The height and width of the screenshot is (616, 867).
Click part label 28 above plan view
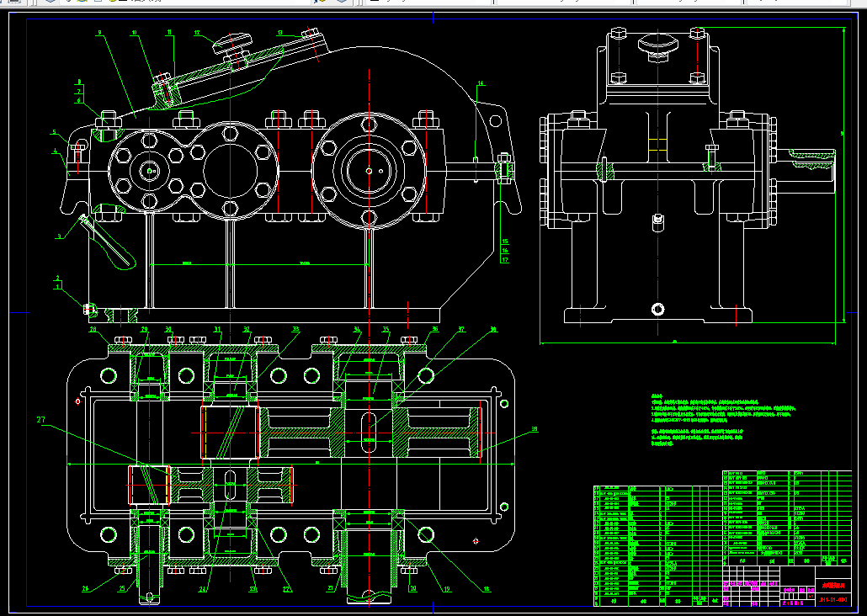93,329
